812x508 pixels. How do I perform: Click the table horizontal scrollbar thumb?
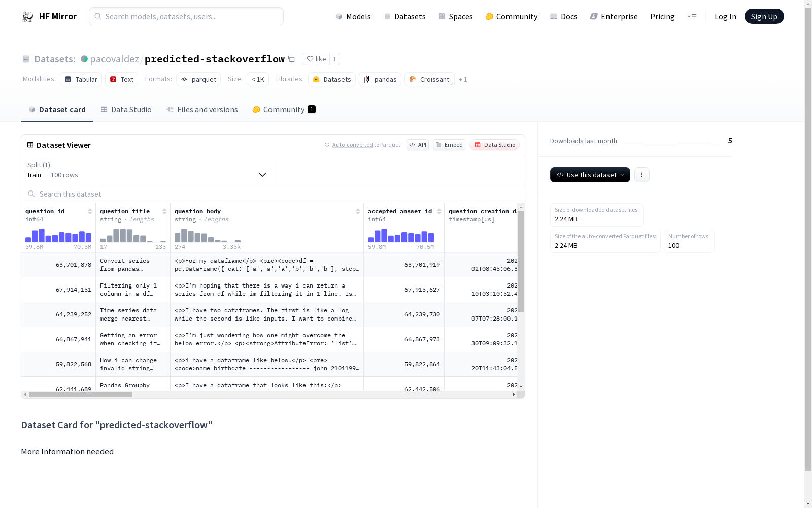tap(81, 394)
